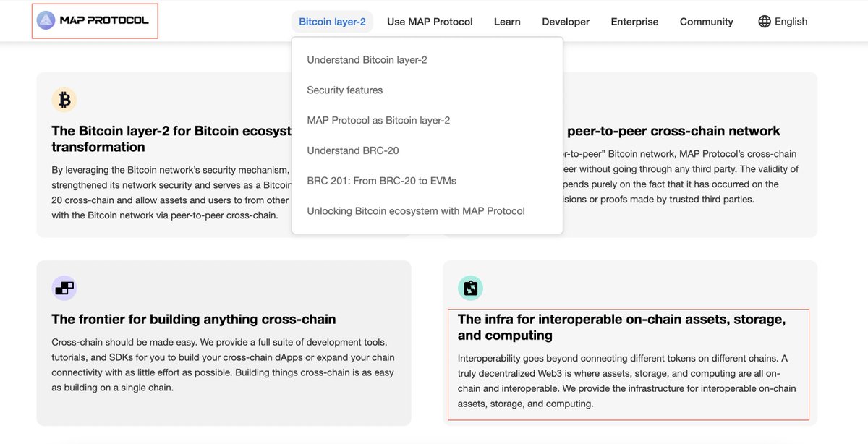The image size is (868, 444).
Task: Click the peer-to-peer cross-chain network heading
Action: [x=673, y=131]
